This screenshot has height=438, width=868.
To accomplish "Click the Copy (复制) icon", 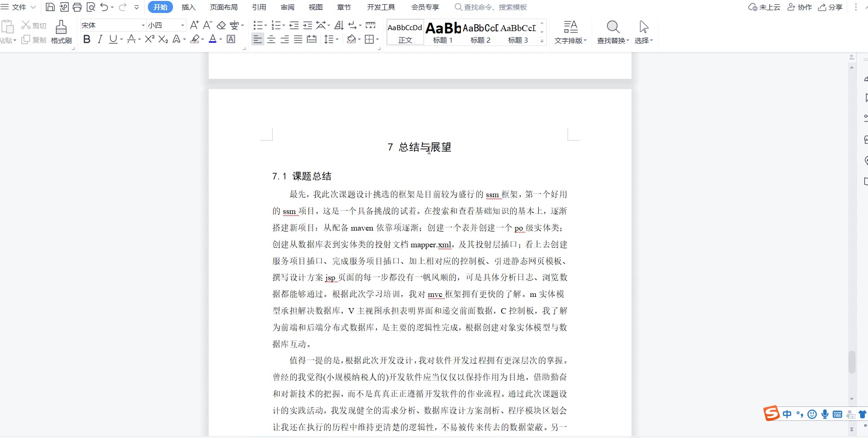I will pos(26,39).
